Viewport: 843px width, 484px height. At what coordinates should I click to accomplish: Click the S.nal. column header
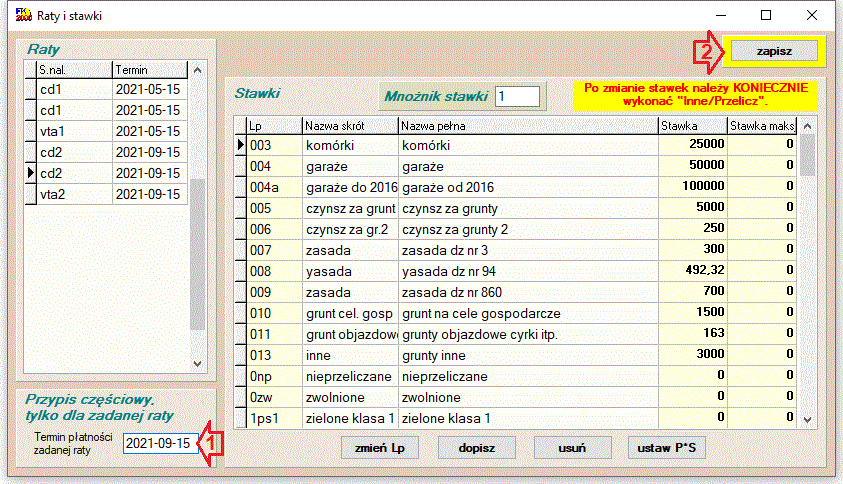pos(74,70)
